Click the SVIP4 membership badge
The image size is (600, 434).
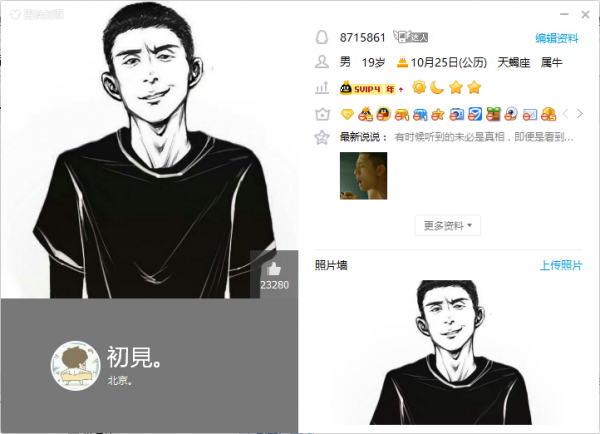(367, 89)
